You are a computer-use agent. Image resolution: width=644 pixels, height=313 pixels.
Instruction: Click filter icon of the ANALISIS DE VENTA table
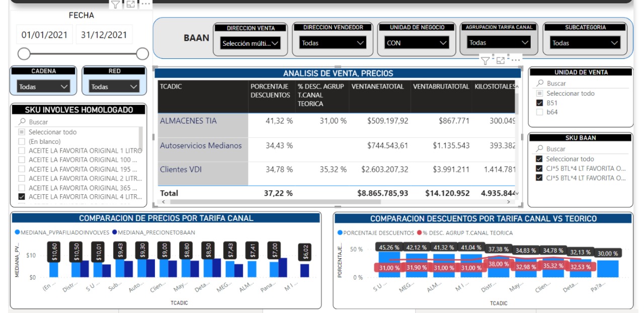[x=485, y=61]
